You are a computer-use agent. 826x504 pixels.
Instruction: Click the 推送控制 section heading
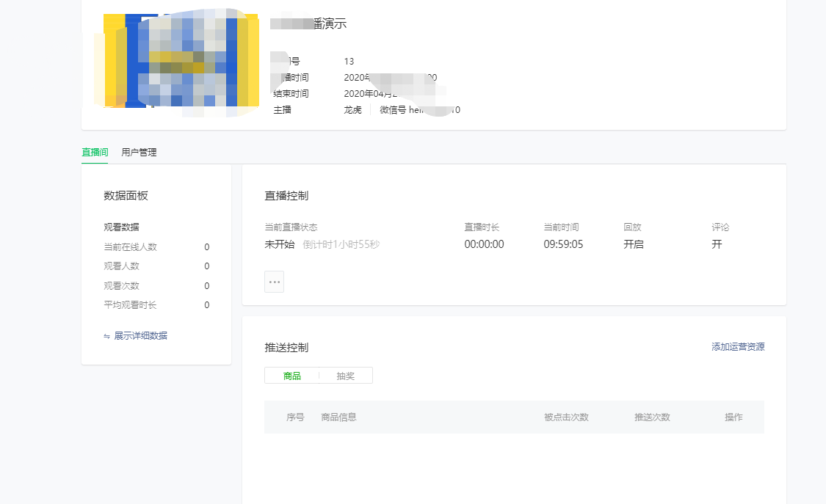tap(286, 348)
